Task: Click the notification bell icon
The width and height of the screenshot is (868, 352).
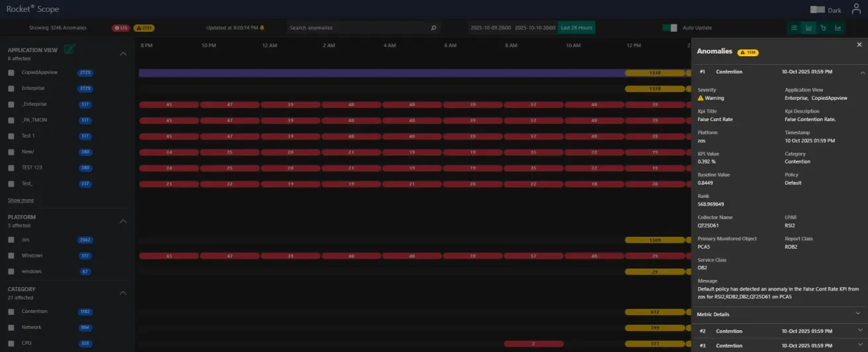Action: (262, 28)
